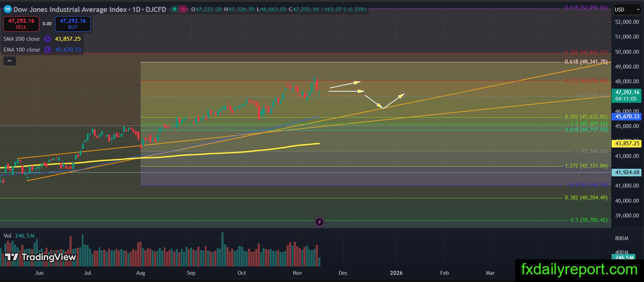Click the Dow Jones Industrial Average Index title

tap(70, 9)
